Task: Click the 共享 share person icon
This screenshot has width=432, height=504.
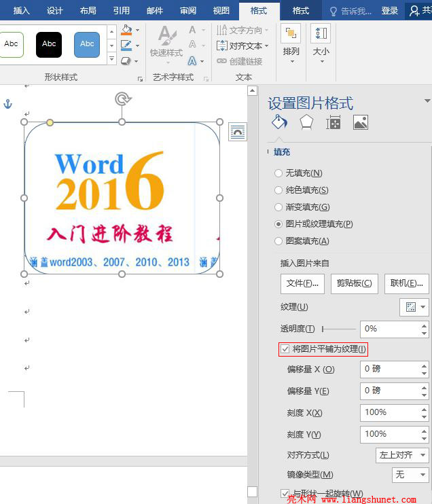Action: click(x=414, y=11)
